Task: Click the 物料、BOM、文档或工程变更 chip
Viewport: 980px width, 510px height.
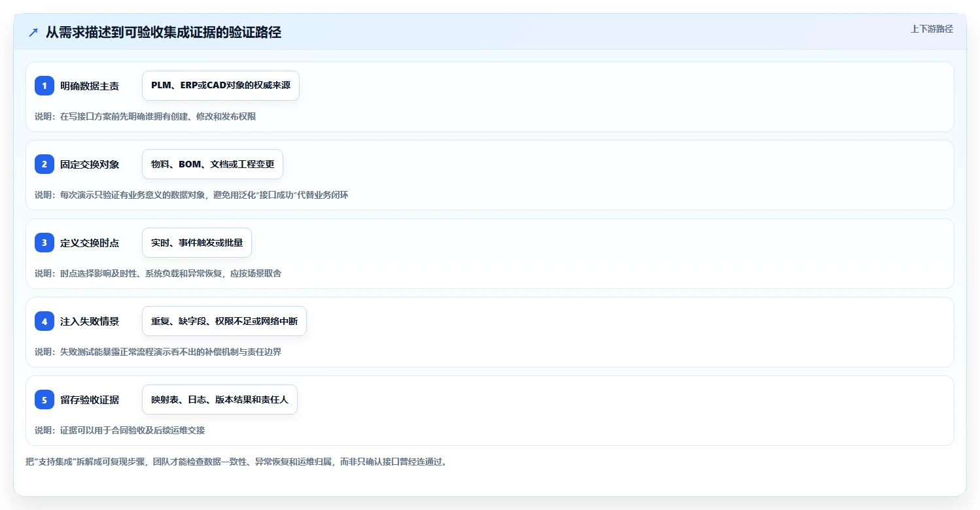Action: point(213,164)
